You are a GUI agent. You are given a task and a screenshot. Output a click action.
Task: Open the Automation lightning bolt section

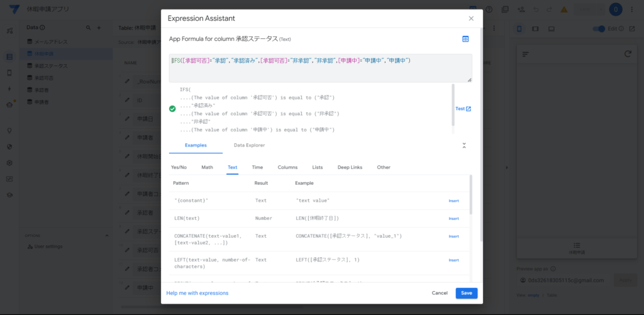9,89
